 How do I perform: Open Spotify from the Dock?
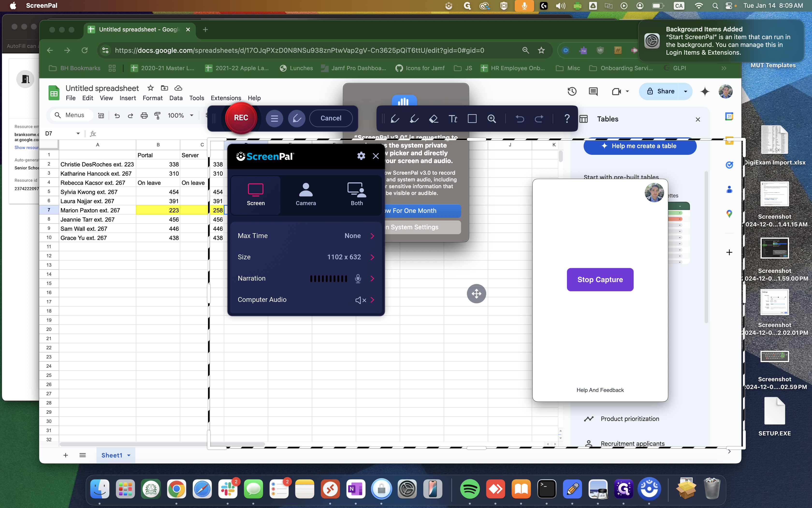coord(470,489)
